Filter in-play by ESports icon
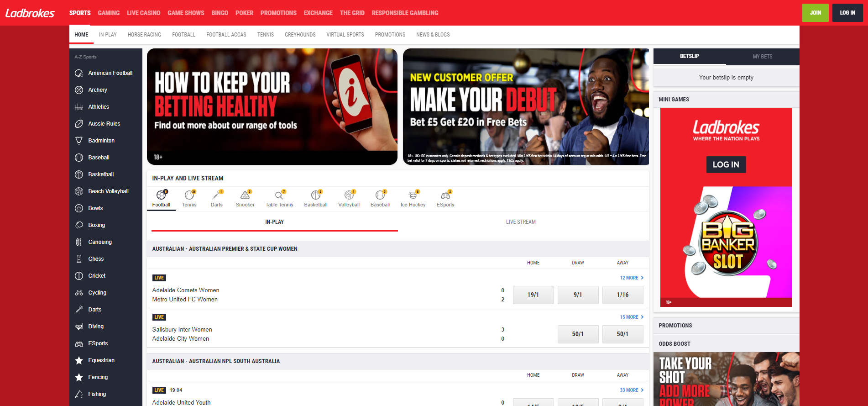Image resolution: width=868 pixels, height=406 pixels. 445,195
